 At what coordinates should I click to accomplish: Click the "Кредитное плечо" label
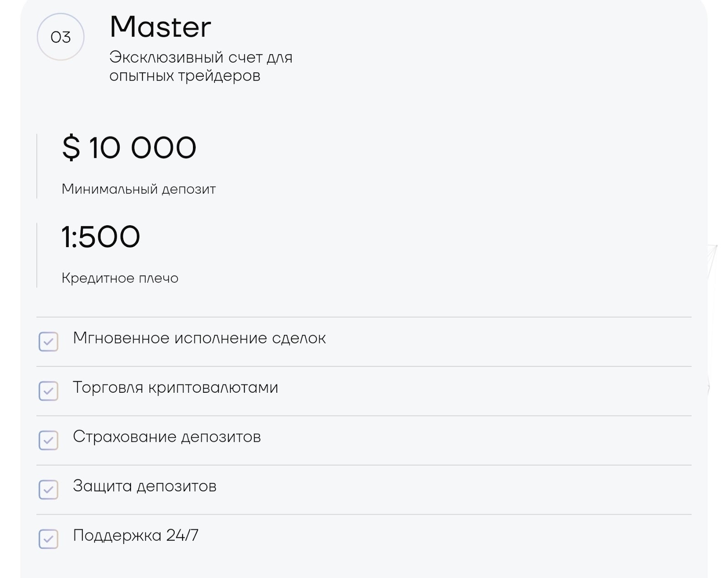coord(120,278)
